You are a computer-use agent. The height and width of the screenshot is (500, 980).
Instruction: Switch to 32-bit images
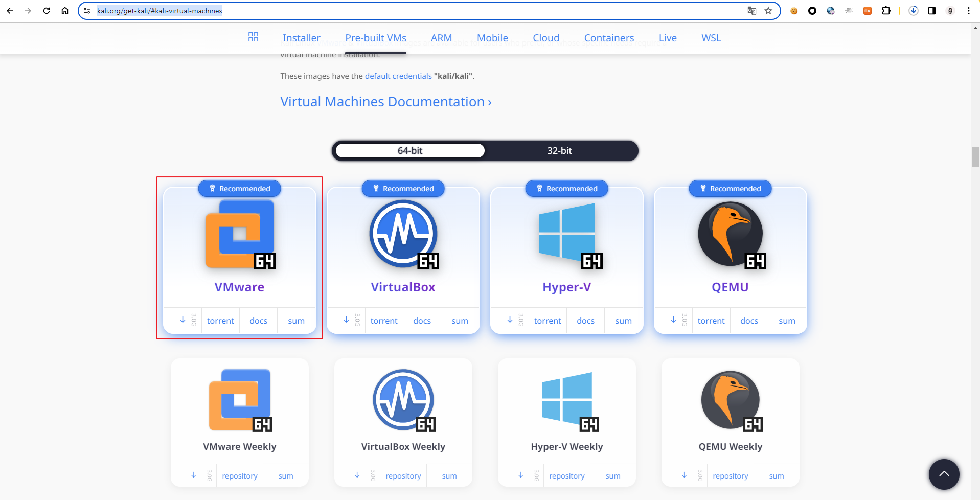coord(559,151)
